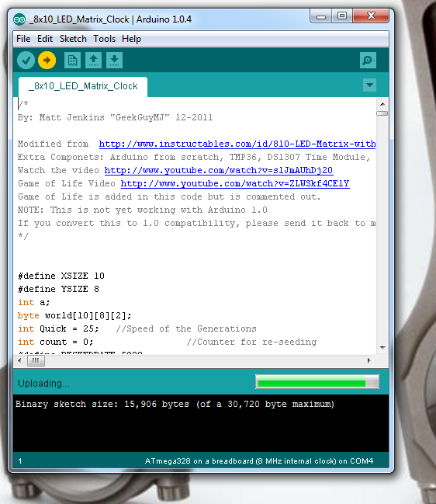The width and height of the screenshot is (436, 504).
Task: Open the File menu
Action: point(23,39)
